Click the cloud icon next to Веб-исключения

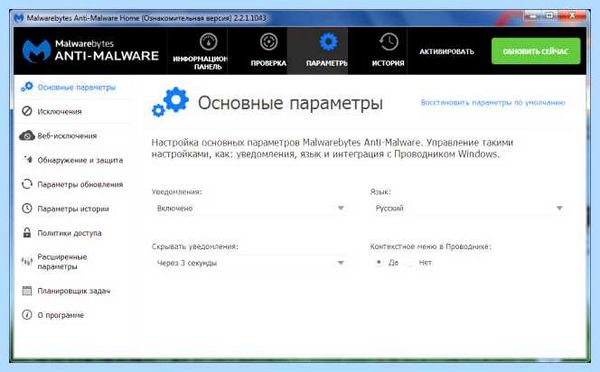point(27,135)
